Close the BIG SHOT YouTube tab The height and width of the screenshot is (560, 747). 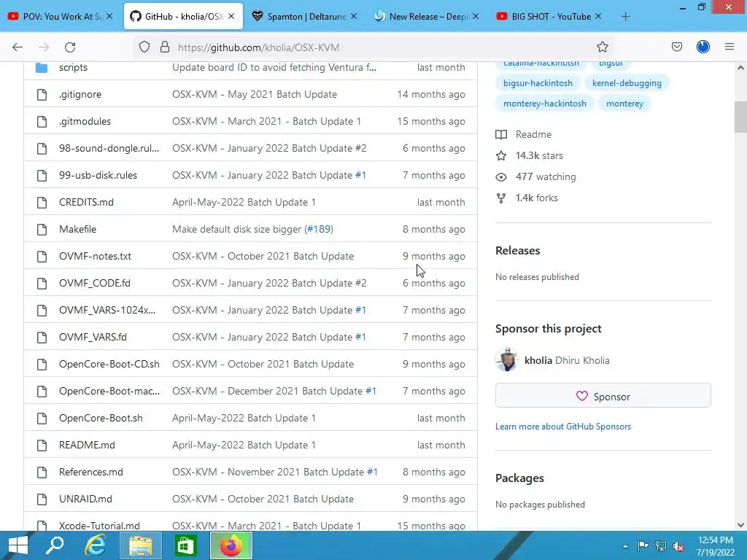[598, 17]
